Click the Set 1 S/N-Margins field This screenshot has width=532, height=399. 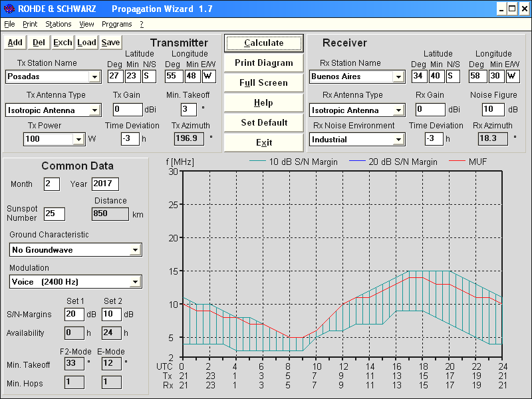(x=74, y=314)
